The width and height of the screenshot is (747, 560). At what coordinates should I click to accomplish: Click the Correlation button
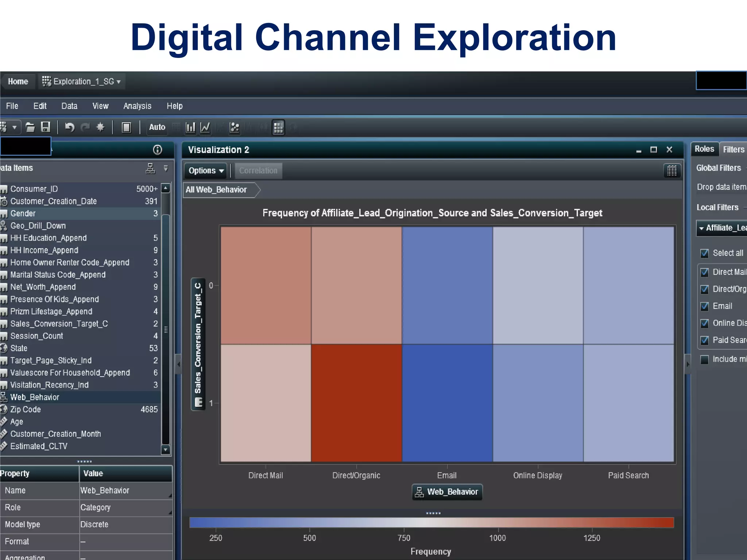(258, 171)
